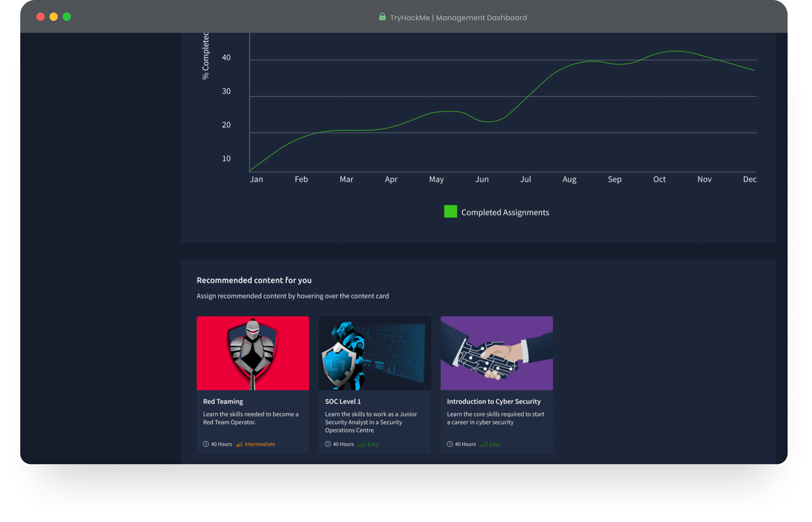Click the '% Completed' y-axis title
812x522 pixels.
[x=206, y=56]
